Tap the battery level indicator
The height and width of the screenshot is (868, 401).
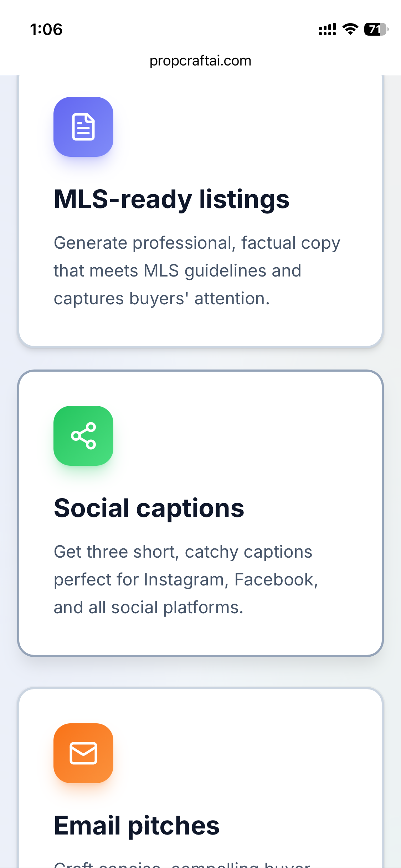pos(376,29)
